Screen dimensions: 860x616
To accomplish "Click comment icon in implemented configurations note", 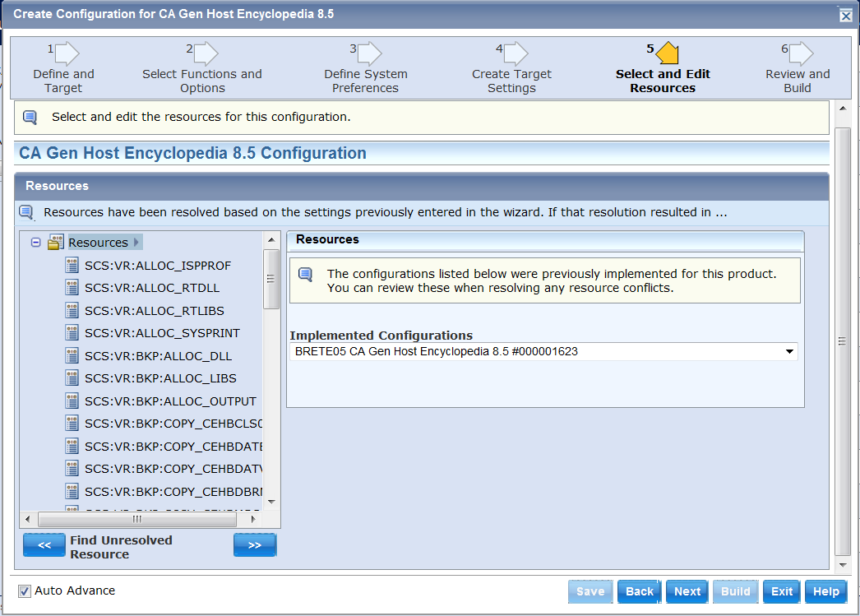I will [x=306, y=274].
